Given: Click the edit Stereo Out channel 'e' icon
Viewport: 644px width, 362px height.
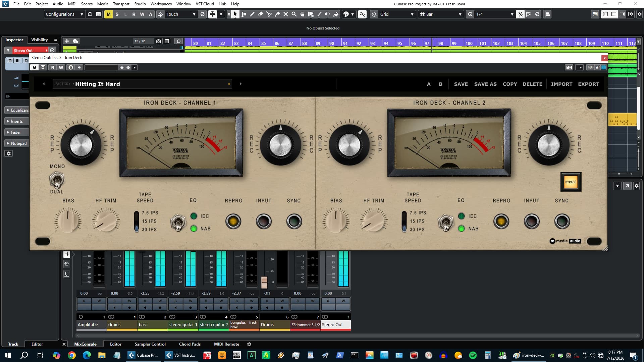Looking at the screenshot, I should click(52, 50).
